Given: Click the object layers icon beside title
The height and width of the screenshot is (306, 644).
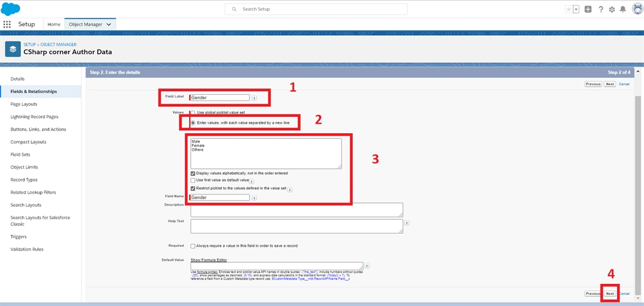Looking at the screenshot, I should [x=13, y=49].
